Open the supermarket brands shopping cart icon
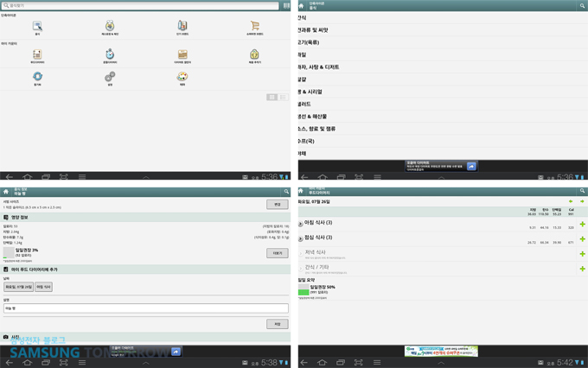Viewport: 588px width, 368px height. [x=255, y=27]
